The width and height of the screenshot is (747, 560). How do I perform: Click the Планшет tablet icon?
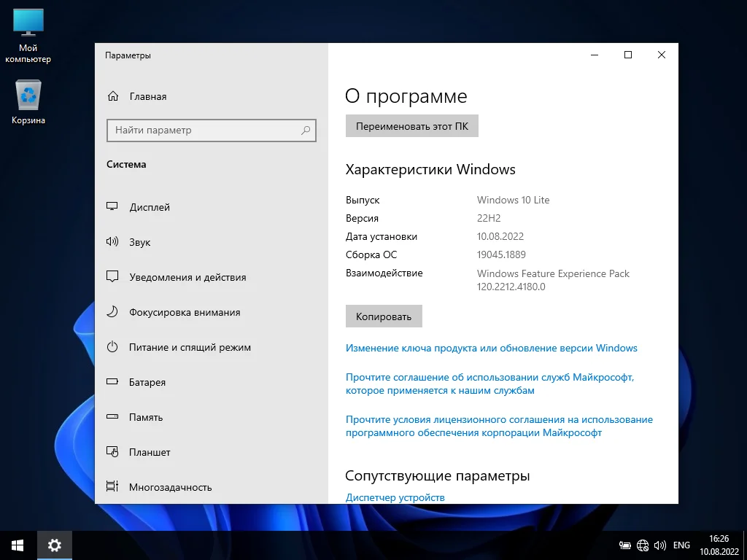[112, 451]
